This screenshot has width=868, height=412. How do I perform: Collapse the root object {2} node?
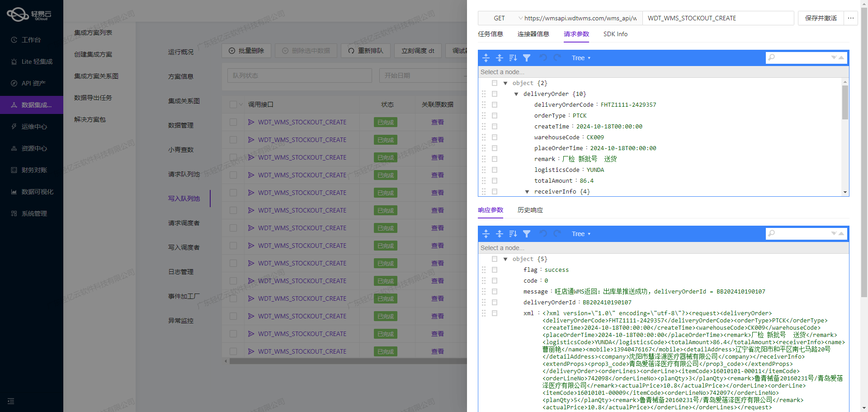coord(505,83)
